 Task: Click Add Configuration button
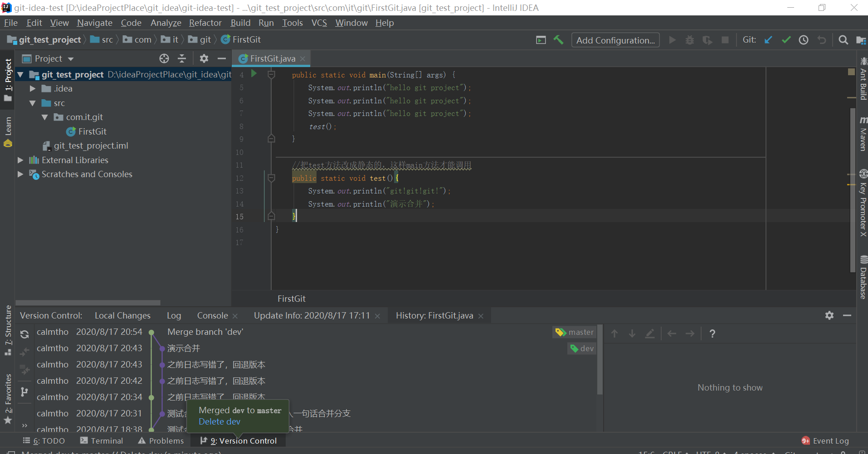pyautogui.click(x=615, y=40)
